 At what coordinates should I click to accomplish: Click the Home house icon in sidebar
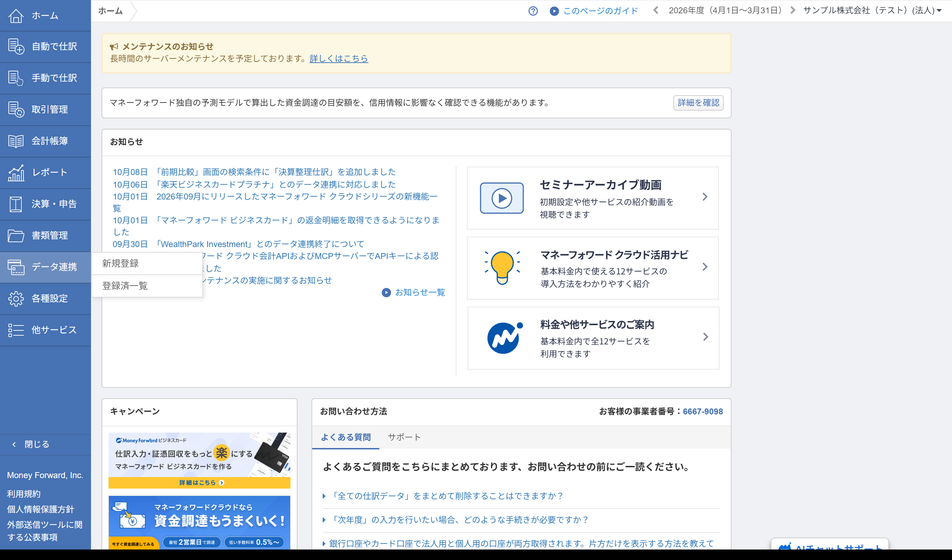coord(16,15)
